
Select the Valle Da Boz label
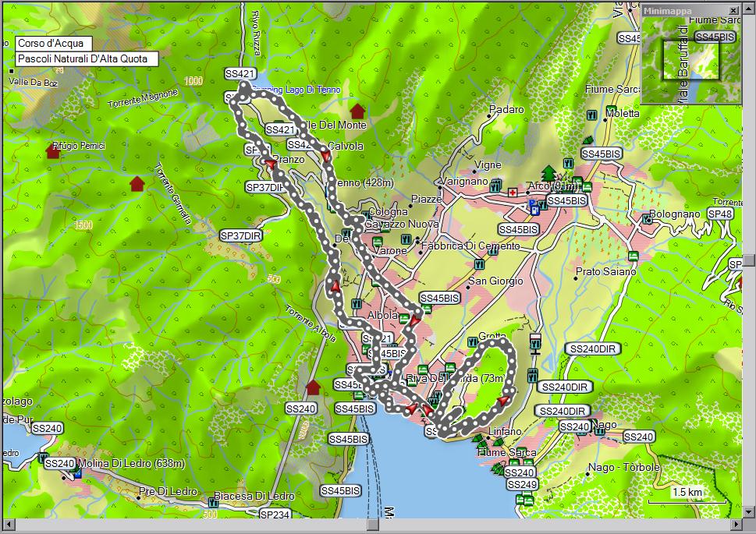coord(34,83)
